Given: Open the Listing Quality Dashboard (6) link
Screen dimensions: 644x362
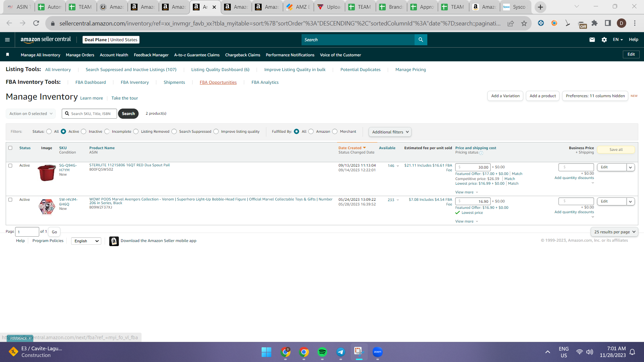Looking at the screenshot, I should [x=220, y=70].
